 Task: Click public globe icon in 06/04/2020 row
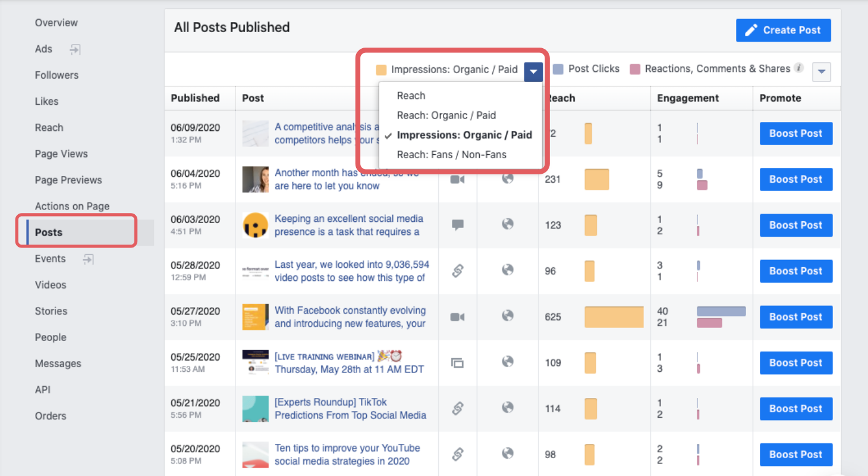point(507,178)
